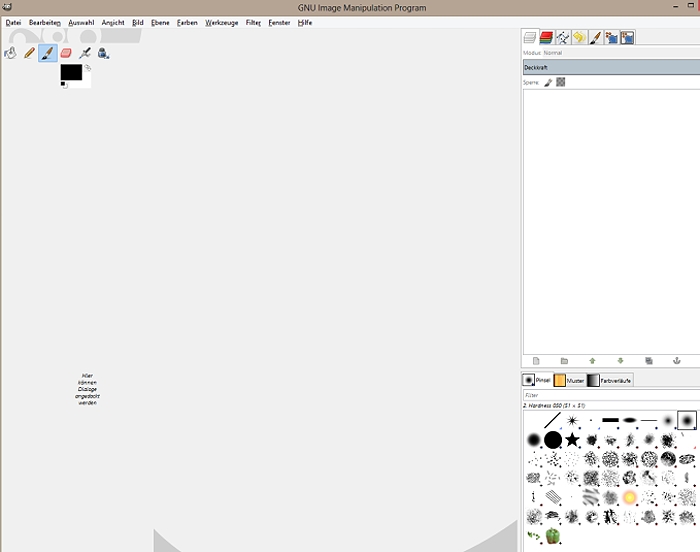Select the Airbrush tool

(85, 53)
